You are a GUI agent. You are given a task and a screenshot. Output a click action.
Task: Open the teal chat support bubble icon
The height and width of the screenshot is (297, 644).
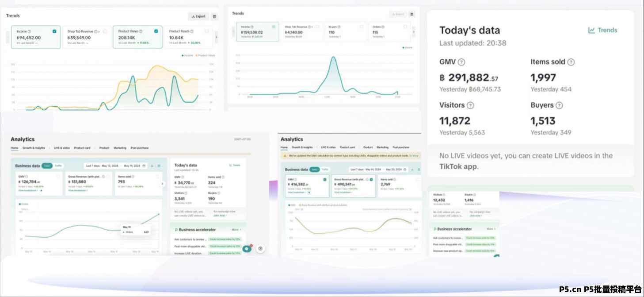(247, 248)
